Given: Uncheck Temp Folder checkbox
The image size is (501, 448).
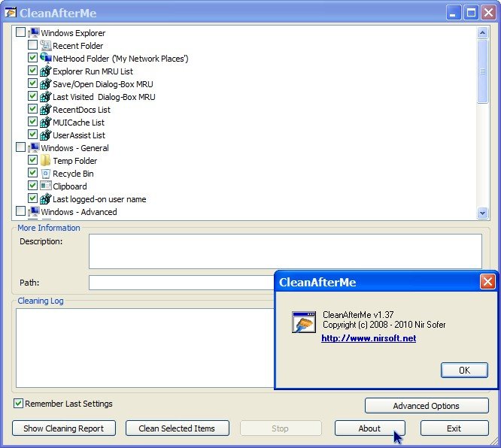Looking at the screenshot, I should [x=32, y=159].
